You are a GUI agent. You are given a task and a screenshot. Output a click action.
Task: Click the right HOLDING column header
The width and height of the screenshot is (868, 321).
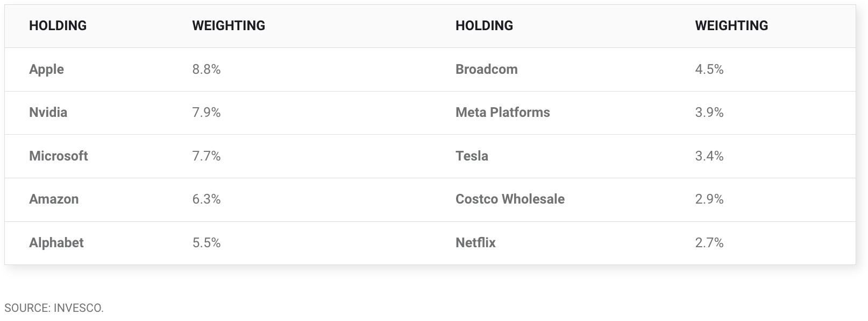[484, 26]
